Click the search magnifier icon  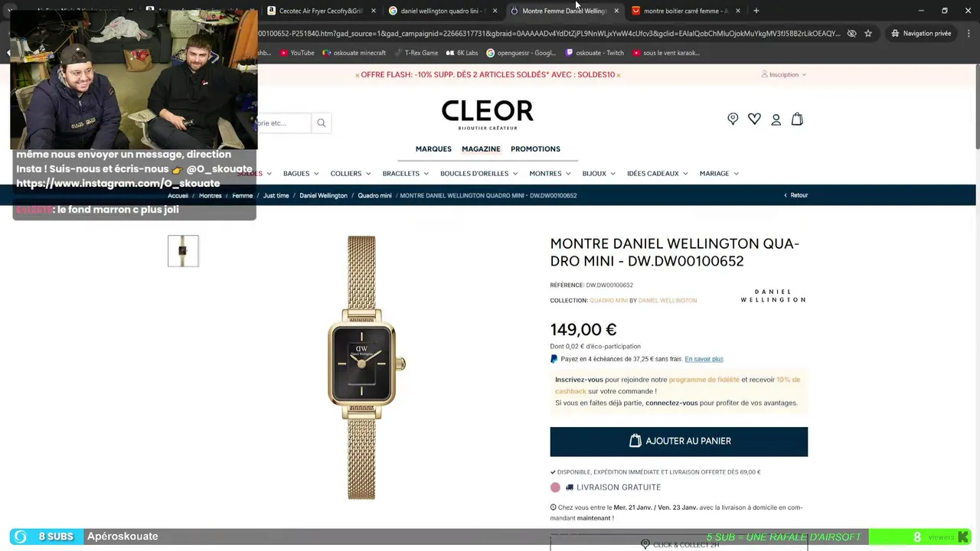(322, 122)
